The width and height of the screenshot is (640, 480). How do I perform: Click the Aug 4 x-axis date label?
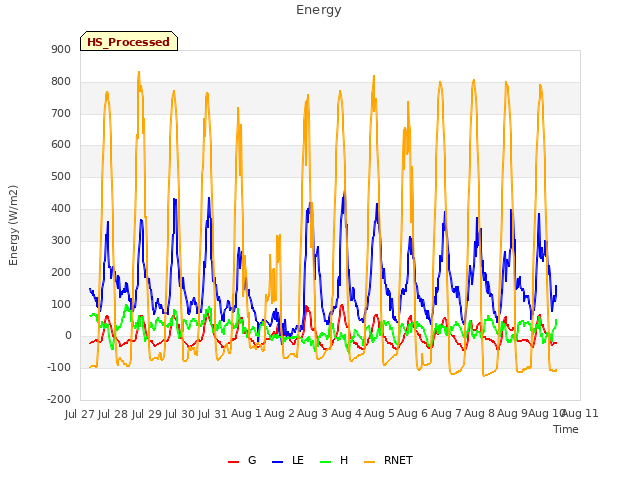coord(346,414)
